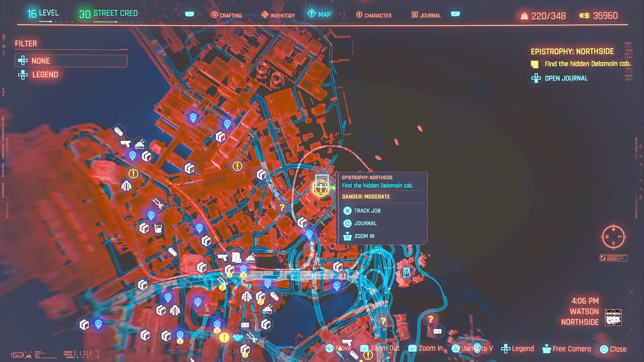Click the Zoom In prompt in bottom bar
Image resolution: width=644 pixels, height=362 pixels.
pyautogui.click(x=426, y=348)
